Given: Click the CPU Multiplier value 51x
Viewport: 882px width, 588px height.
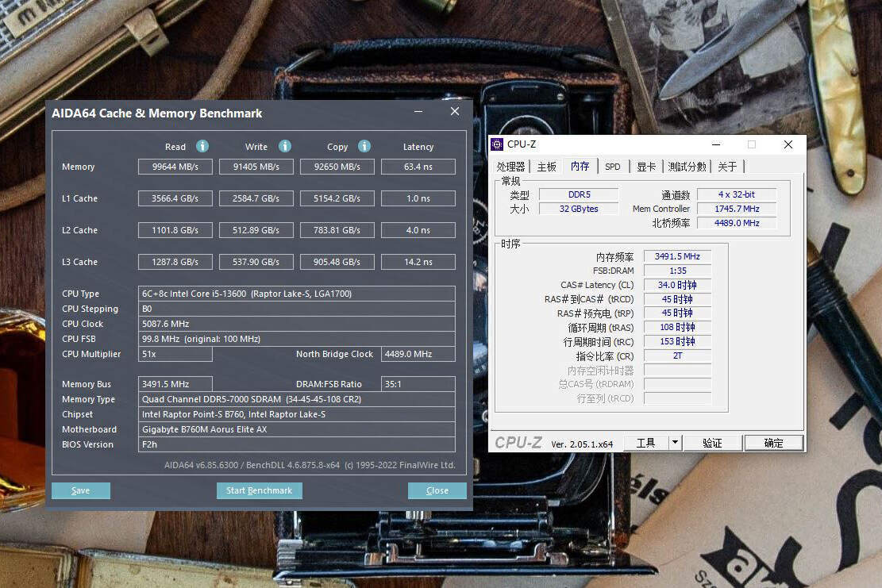Looking at the screenshot, I should click(x=175, y=354).
